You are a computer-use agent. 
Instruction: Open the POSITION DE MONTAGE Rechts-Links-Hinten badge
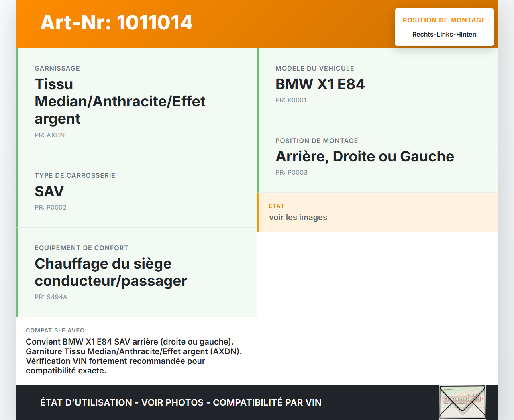click(x=444, y=27)
